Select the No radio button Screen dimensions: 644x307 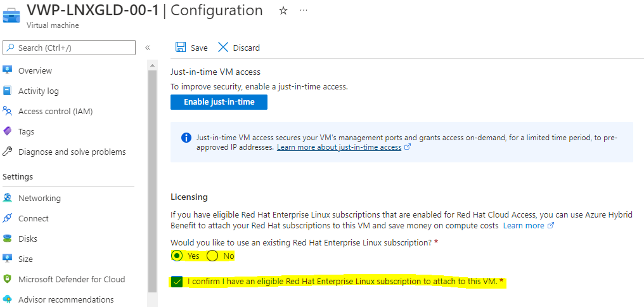click(x=212, y=256)
